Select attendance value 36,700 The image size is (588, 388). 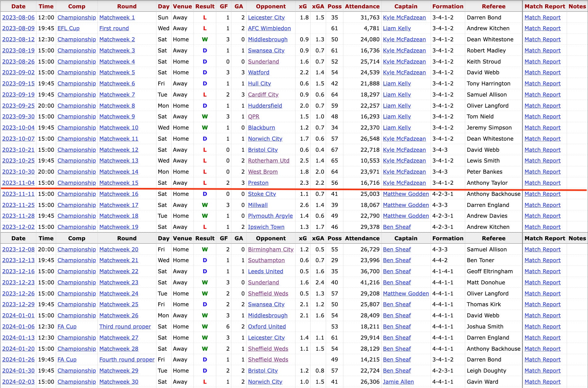[370, 271]
